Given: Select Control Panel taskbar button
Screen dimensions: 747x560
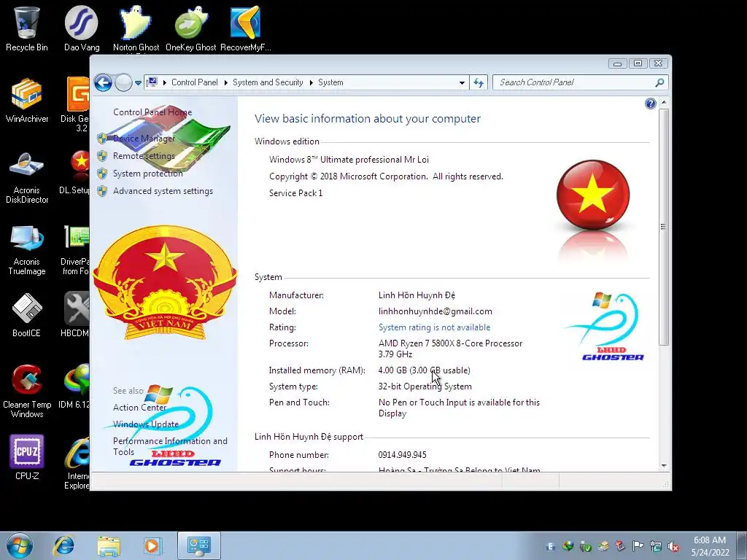Looking at the screenshot, I should [198, 545].
